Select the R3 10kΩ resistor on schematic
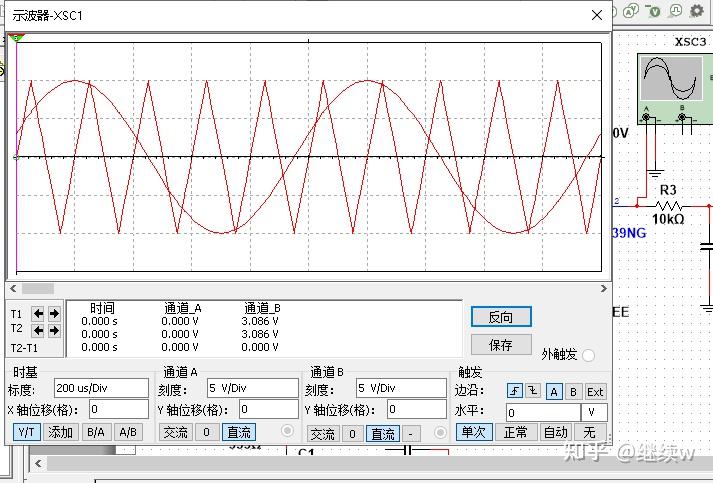This screenshot has height=483, width=713. click(x=668, y=205)
